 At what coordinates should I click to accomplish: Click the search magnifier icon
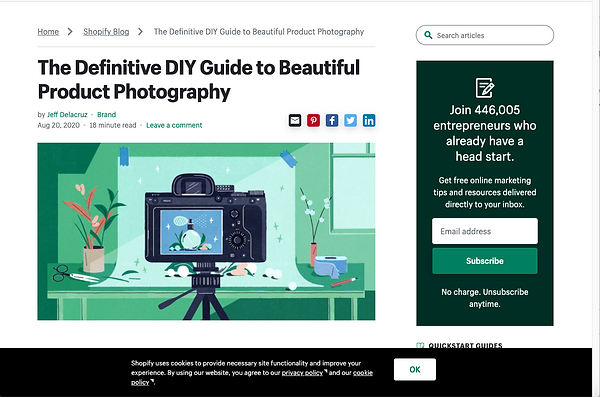pos(428,35)
